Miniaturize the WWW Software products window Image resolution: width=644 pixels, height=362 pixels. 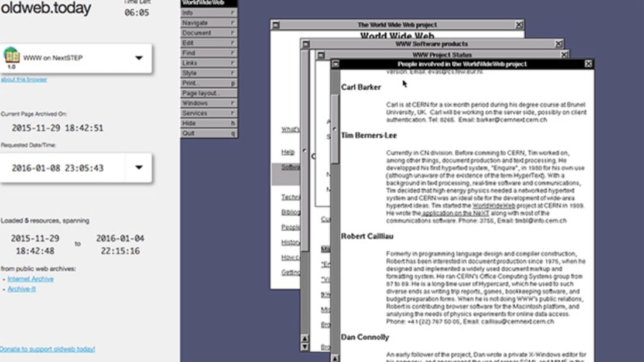pos(306,44)
